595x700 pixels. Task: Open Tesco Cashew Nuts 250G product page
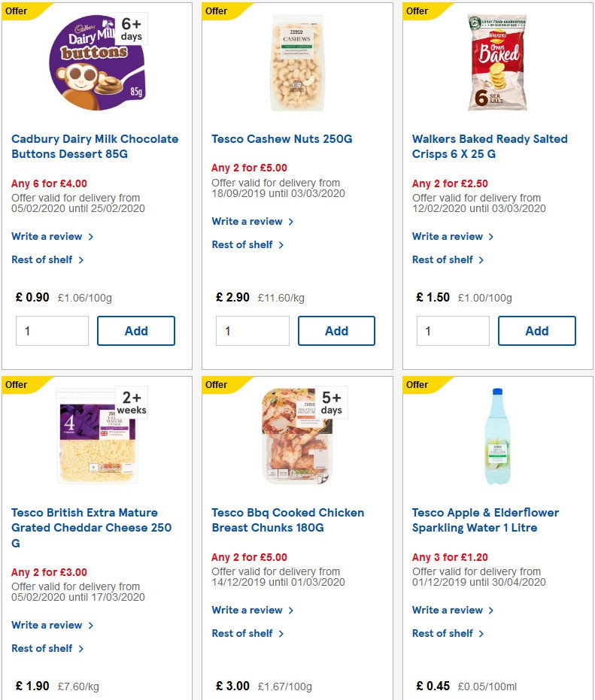pyautogui.click(x=281, y=138)
